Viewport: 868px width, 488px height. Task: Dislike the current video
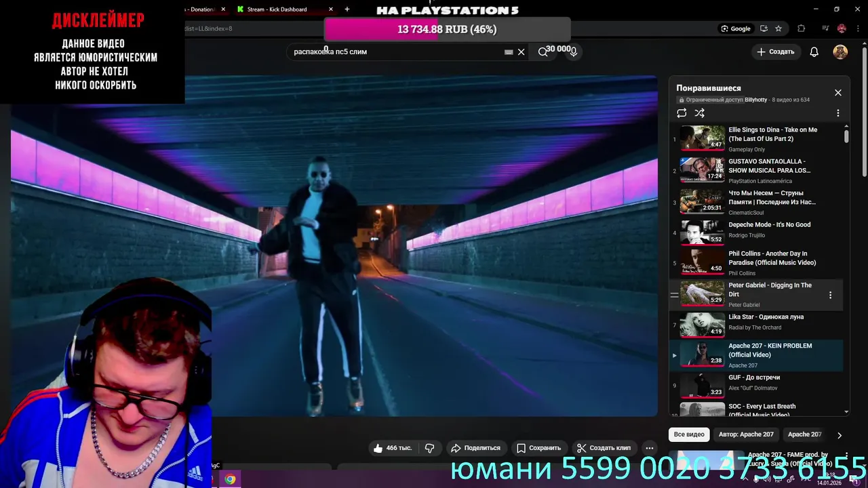429,448
